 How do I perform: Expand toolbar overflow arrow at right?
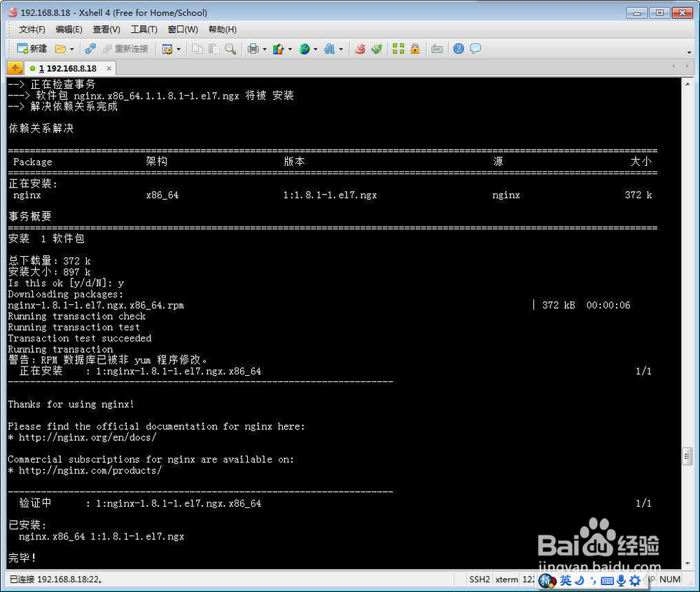(689, 52)
